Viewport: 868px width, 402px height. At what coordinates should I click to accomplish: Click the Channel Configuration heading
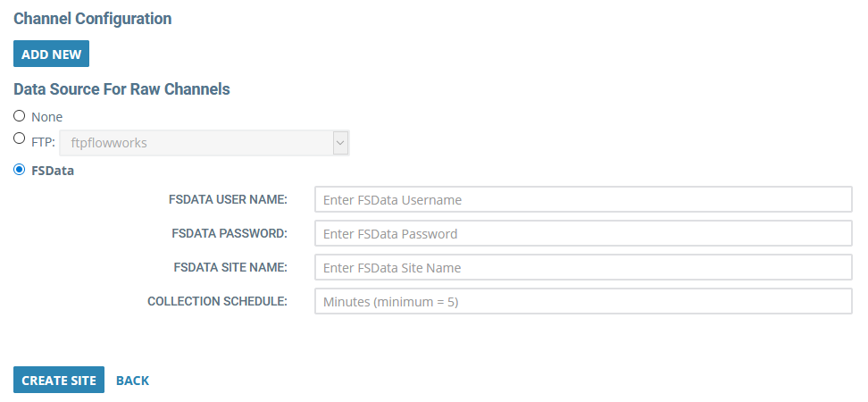coord(93,18)
